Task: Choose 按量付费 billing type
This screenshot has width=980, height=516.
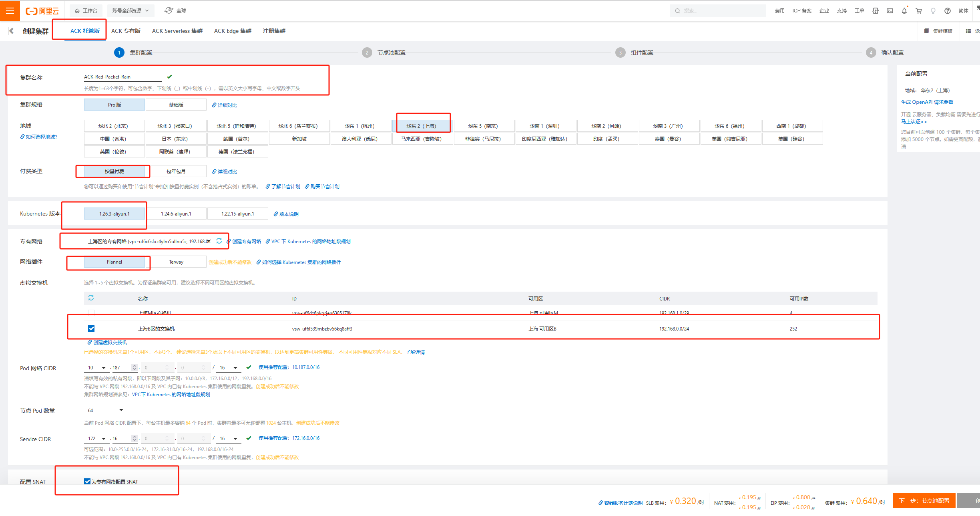Action: point(114,171)
